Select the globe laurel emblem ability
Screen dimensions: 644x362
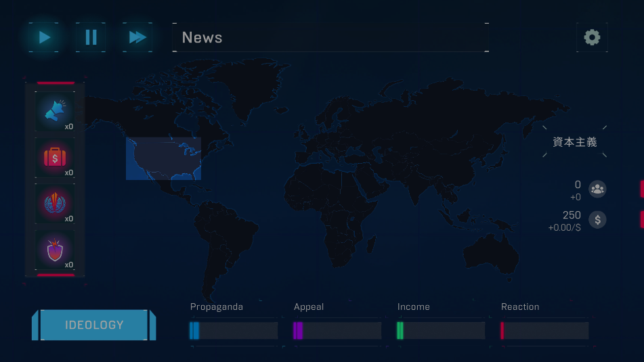pyautogui.click(x=55, y=204)
